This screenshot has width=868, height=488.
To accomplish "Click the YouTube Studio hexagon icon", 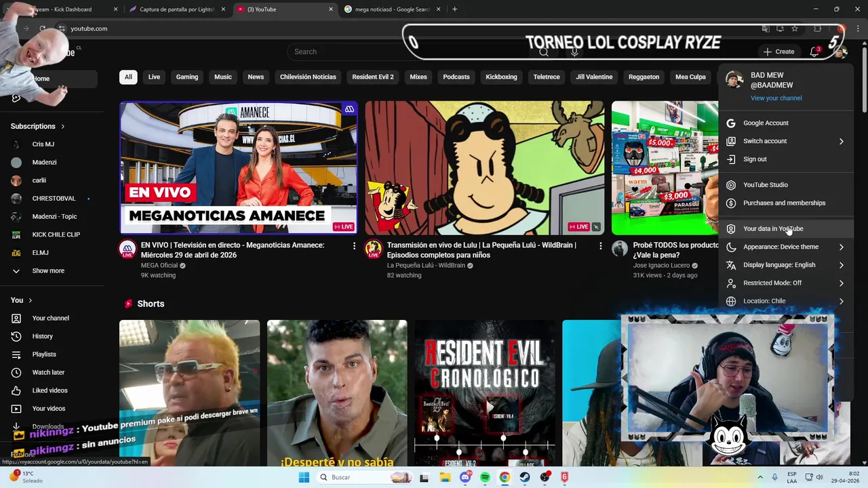I will pos(731,184).
